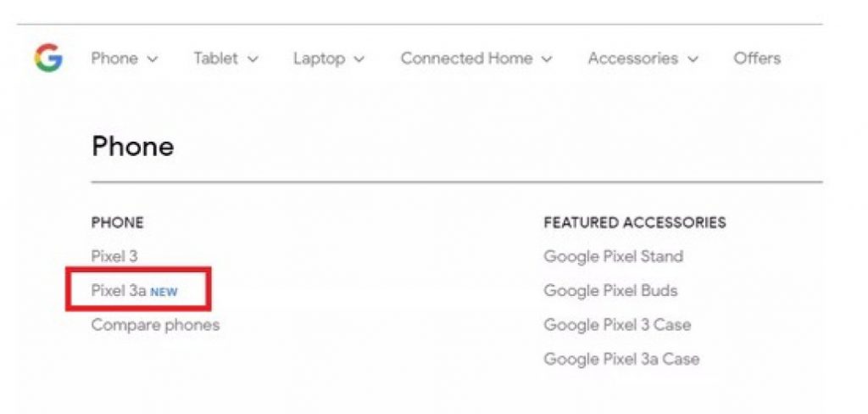Choose Google Pixel 3a Case
This screenshot has height=414, width=868.
[621, 359]
